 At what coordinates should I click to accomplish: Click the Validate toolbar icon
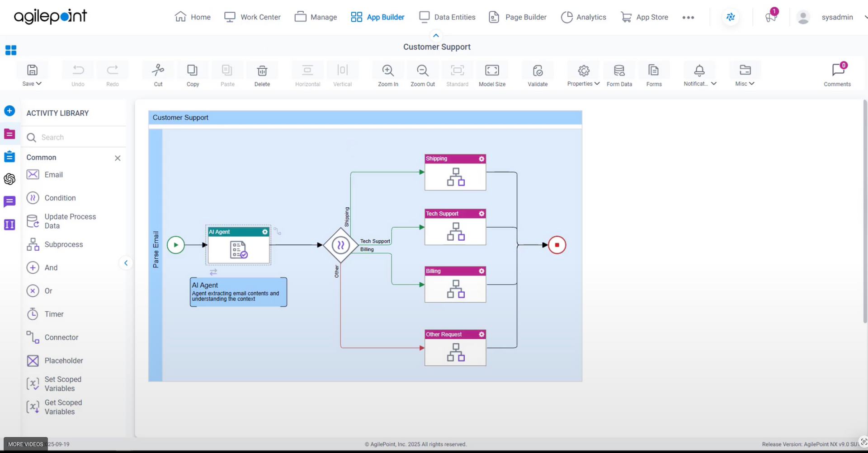(537, 71)
